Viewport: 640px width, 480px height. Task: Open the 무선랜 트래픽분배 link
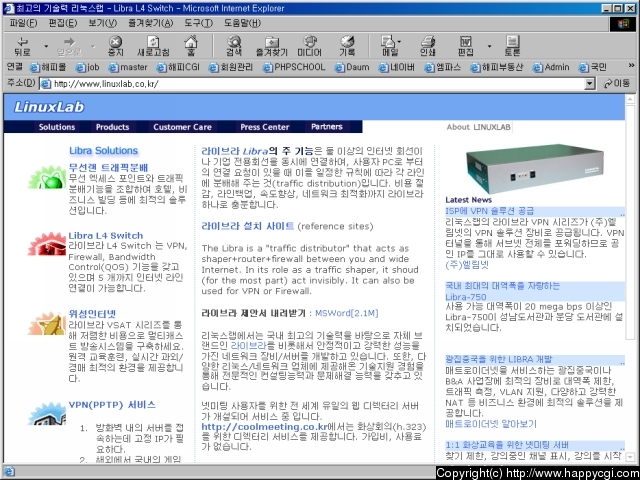tap(108, 167)
